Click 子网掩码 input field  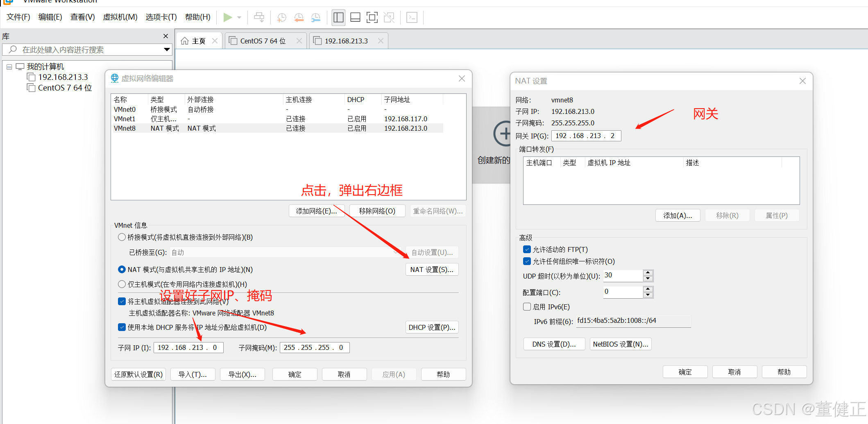pos(315,347)
